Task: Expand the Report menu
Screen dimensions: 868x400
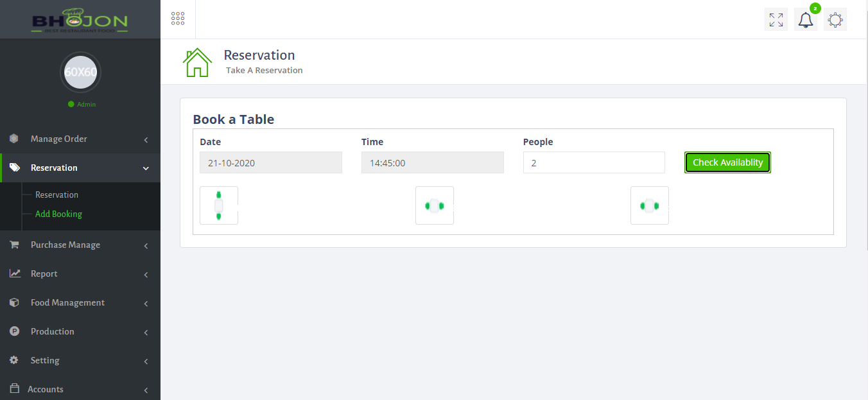Action: pyautogui.click(x=80, y=274)
